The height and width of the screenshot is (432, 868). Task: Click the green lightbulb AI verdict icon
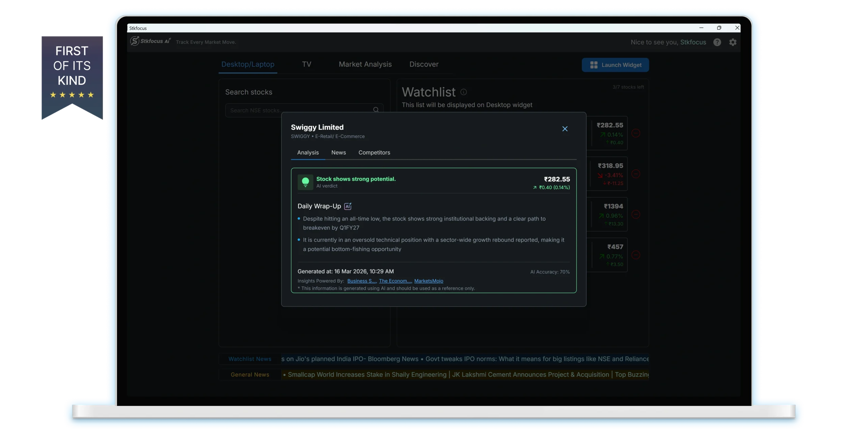click(305, 182)
